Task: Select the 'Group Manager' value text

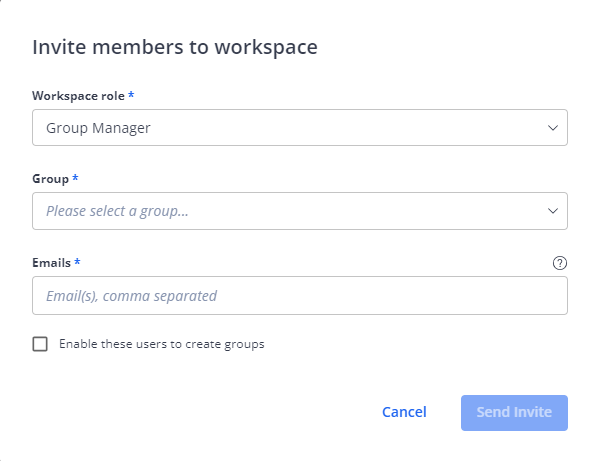Action: click(x=98, y=128)
